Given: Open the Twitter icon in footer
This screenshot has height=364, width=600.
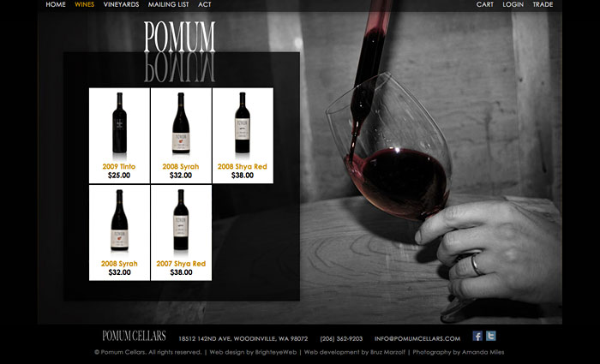Looking at the screenshot, I should click(491, 336).
